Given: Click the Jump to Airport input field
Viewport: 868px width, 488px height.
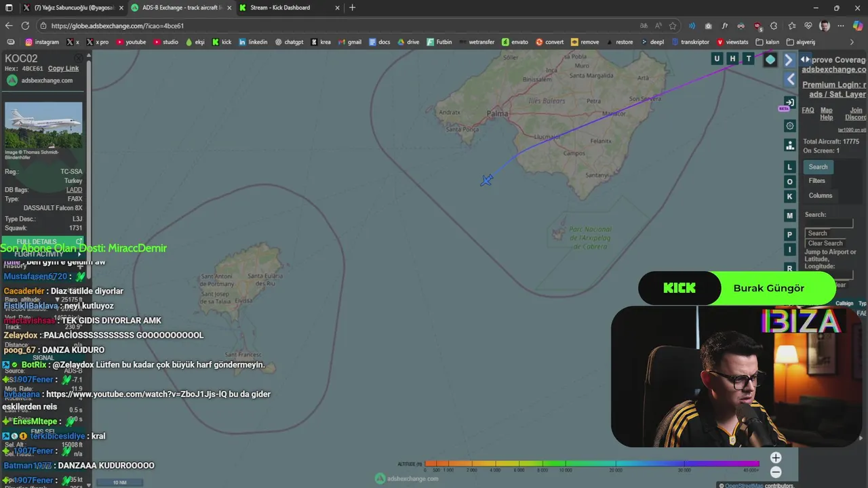Looking at the screenshot, I should pos(829,274).
